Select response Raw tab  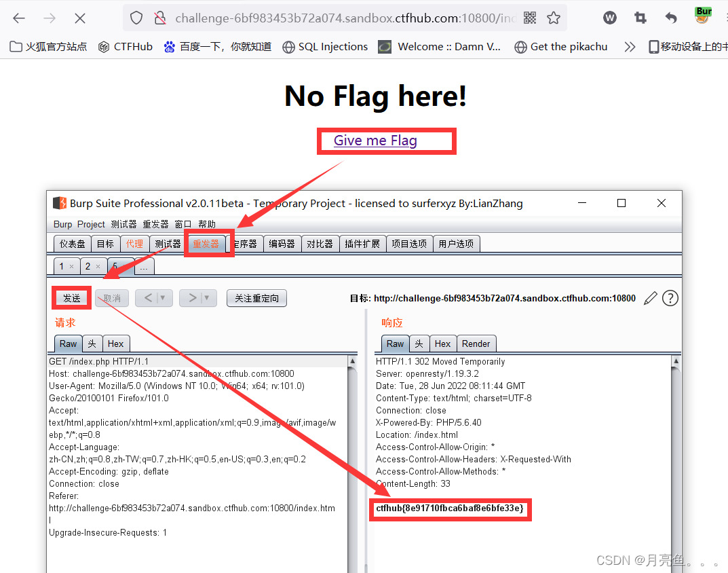pos(395,344)
